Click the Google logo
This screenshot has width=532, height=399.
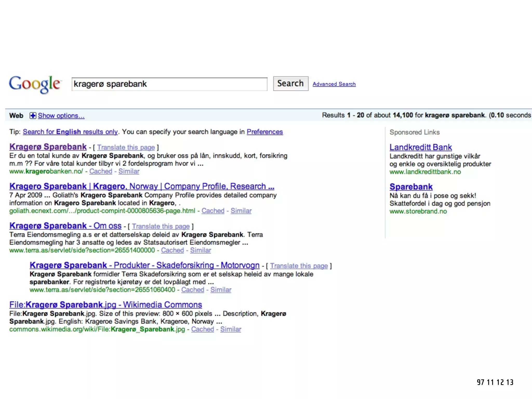pos(35,84)
